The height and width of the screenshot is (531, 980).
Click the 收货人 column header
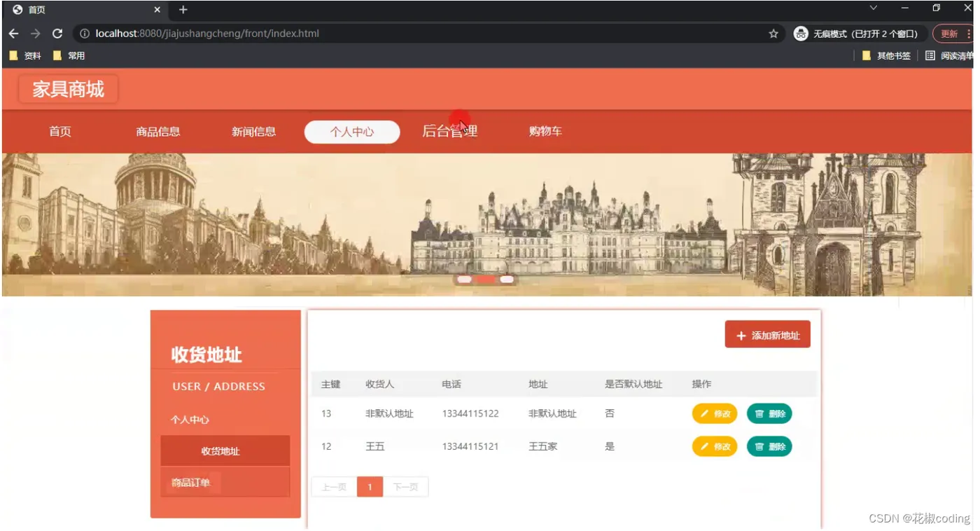[379, 385]
